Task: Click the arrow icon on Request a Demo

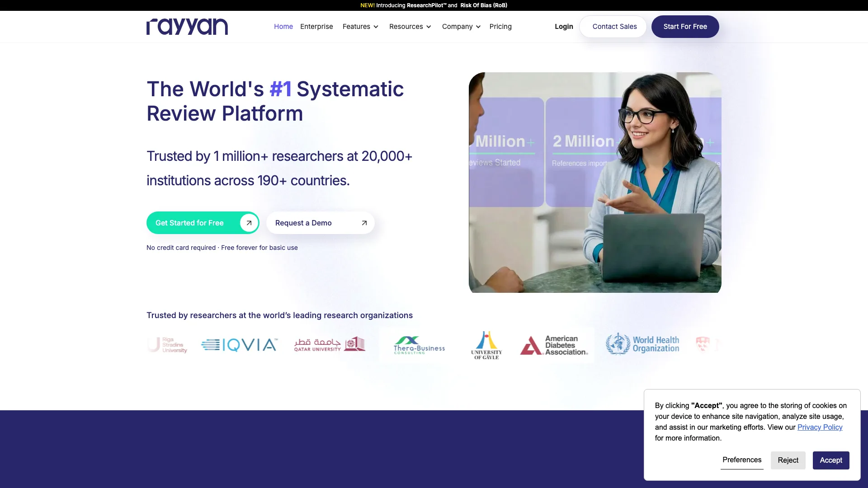Action: pyautogui.click(x=364, y=223)
